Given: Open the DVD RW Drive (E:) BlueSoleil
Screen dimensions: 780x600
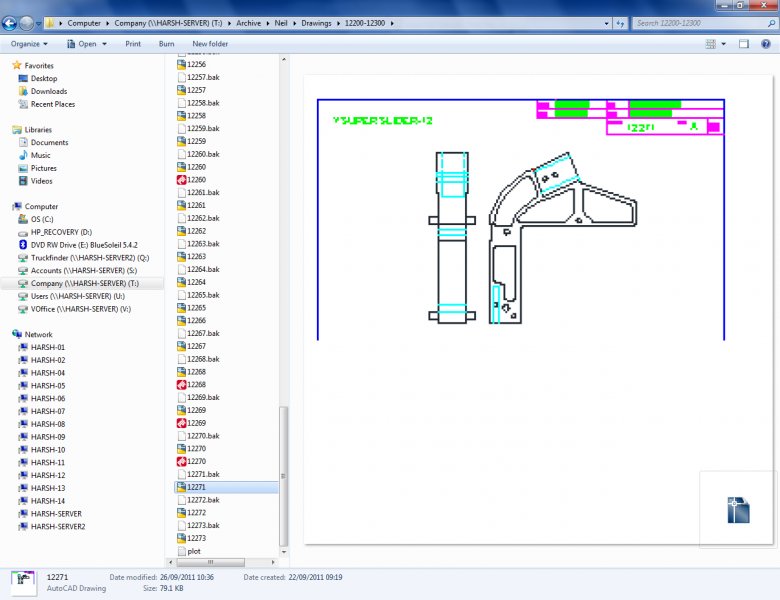Looking at the screenshot, I should (84, 244).
